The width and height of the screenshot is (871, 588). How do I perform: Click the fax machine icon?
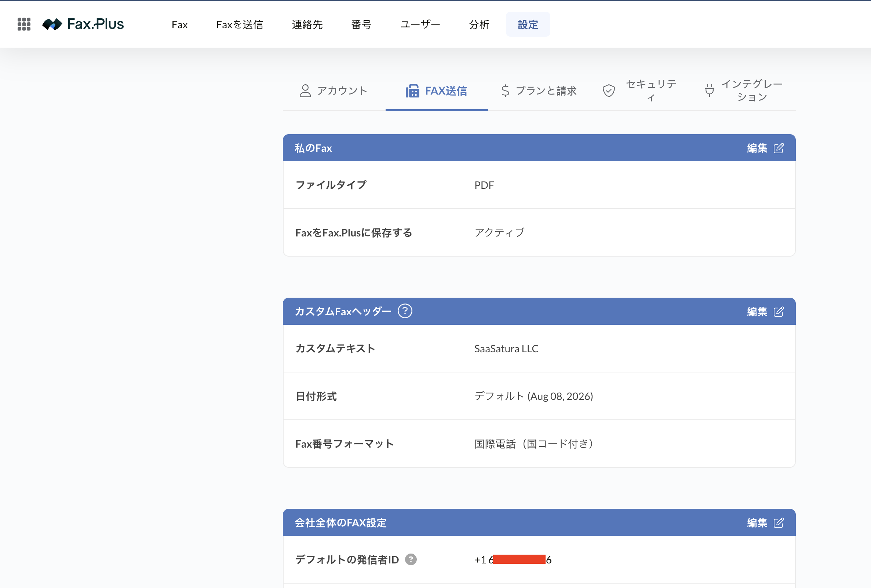click(412, 91)
